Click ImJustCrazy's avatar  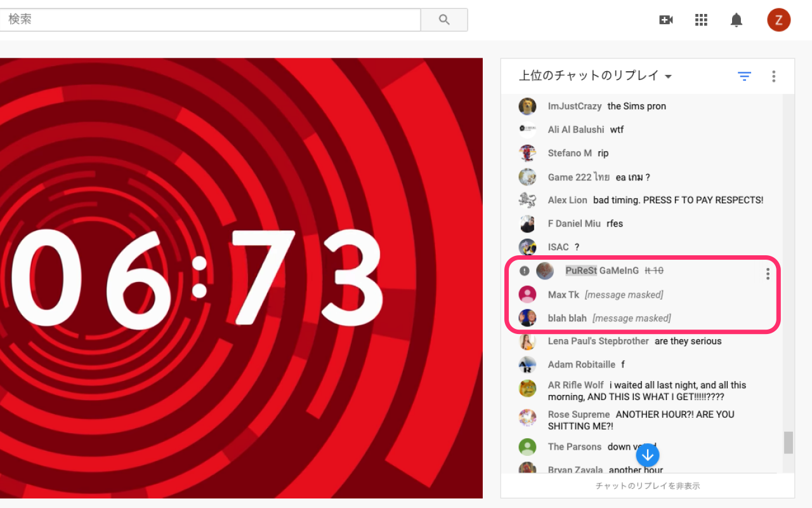527,106
